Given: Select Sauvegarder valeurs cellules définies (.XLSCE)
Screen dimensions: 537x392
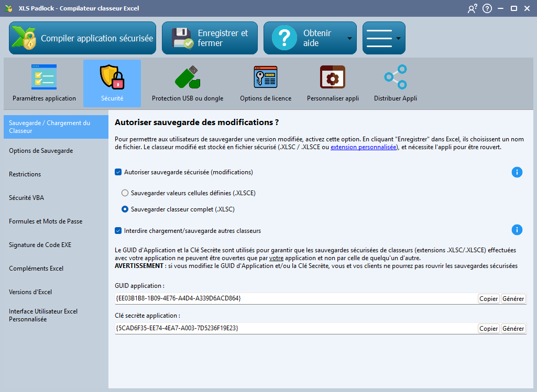Looking at the screenshot, I should [125, 193].
